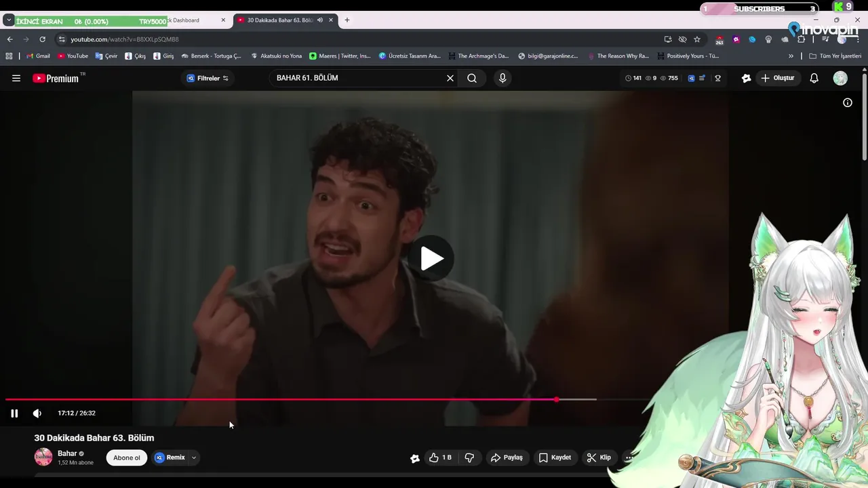
Task: Open the Filtreler filter options
Action: pos(208,78)
